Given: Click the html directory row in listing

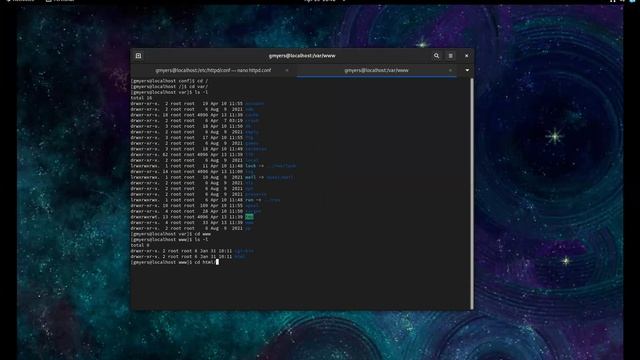Looking at the screenshot, I should pos(189,257).
